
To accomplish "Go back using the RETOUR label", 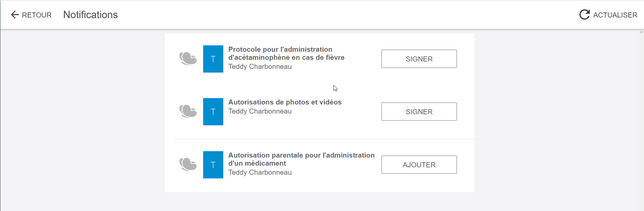I will click(x=37, y=15).
